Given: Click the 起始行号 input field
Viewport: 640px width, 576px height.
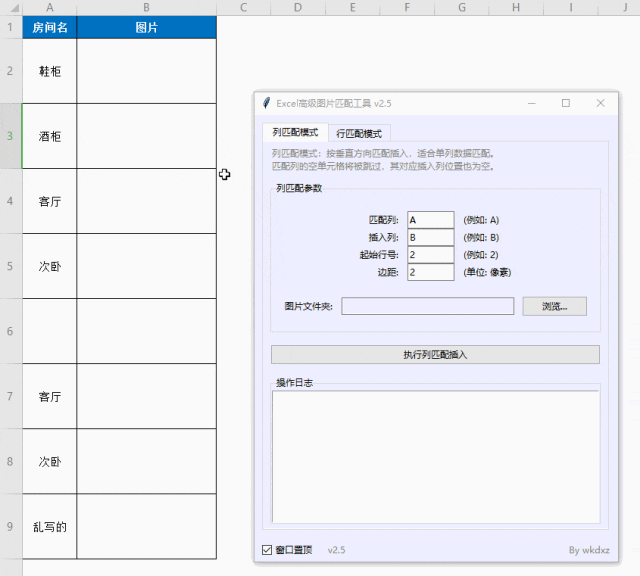Looking at the screenshot, I should click(x=431, y=255).
